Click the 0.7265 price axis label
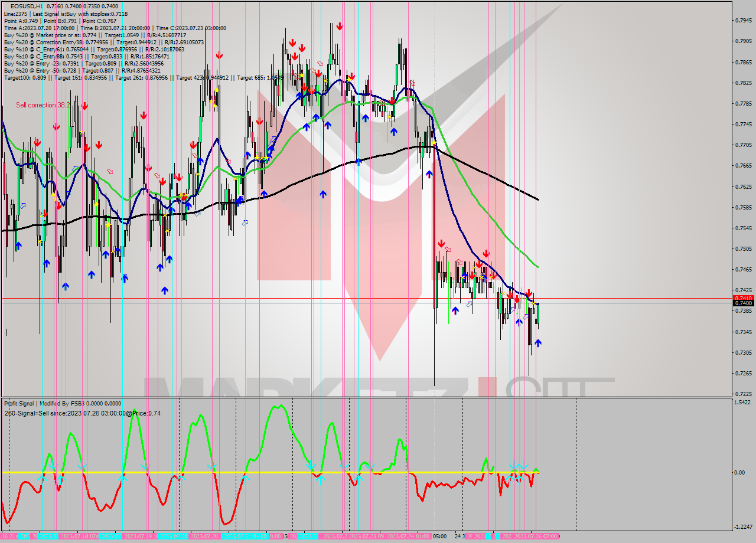Image resolution: width=756 pixels, height=543 pixels. 743,373
